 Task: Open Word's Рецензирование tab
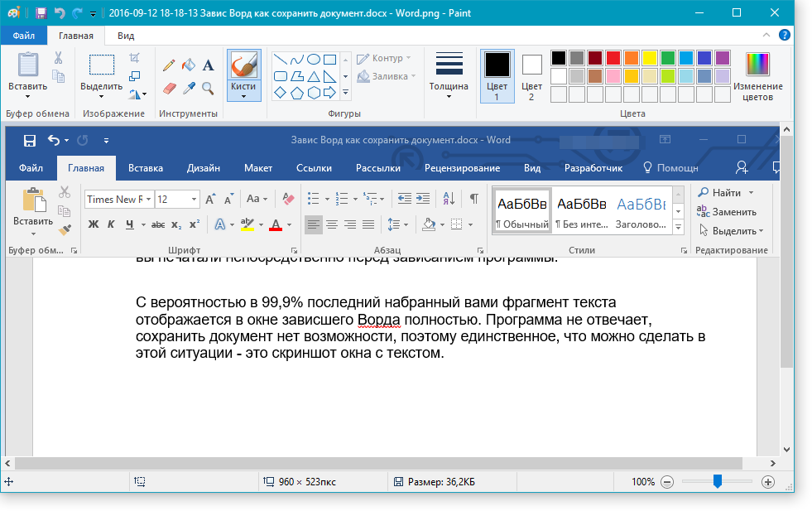tap(462, 168)
